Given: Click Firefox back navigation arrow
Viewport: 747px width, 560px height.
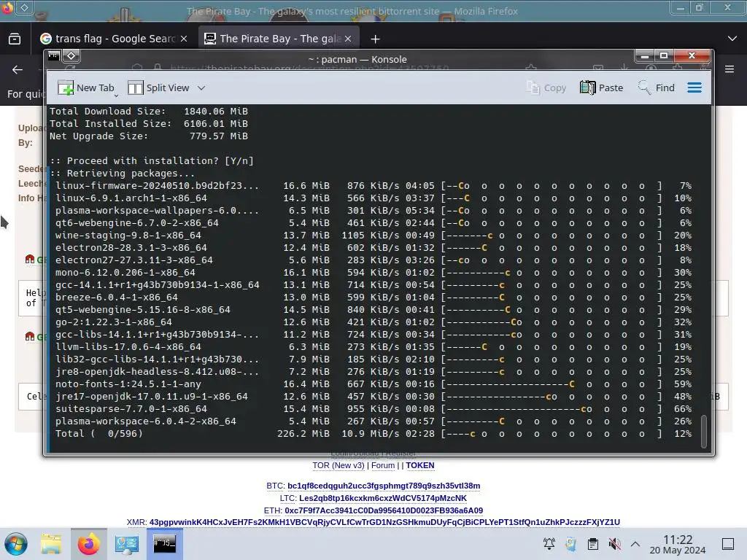Looking at the screenshot, I should [18, 70].
